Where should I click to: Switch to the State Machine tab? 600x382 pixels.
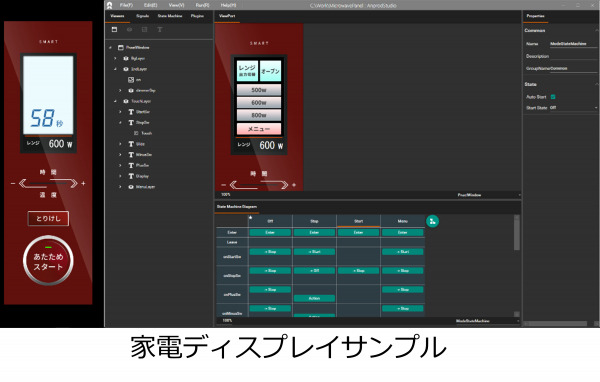(170, 16)
